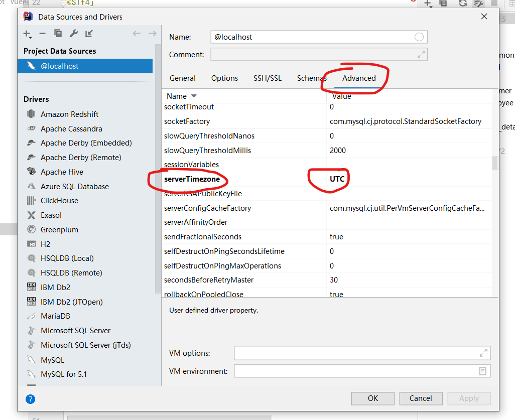
Task: Select the socketTimeout property
Action: pyautogui.click(x=189, y=107)
